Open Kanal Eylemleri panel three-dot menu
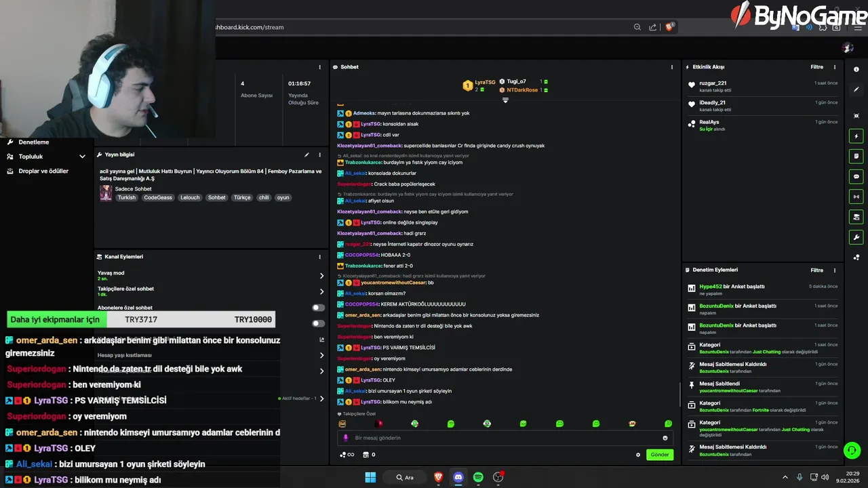 point(319,257)
